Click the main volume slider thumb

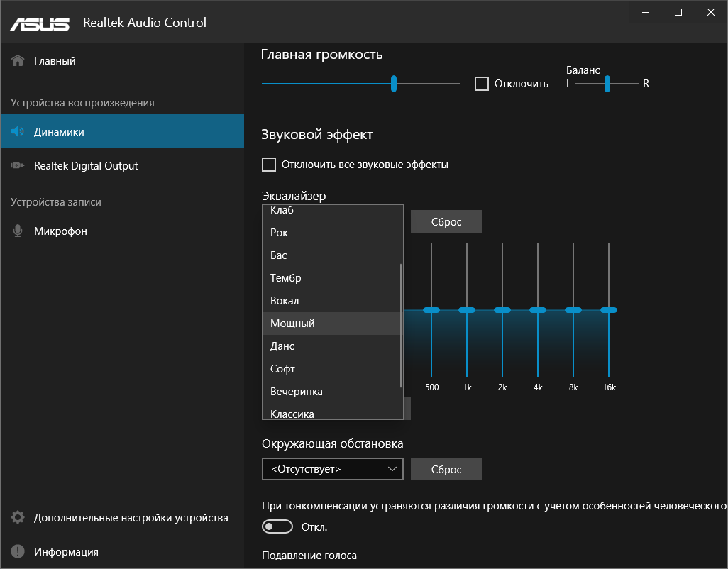[x=393, y=84]
